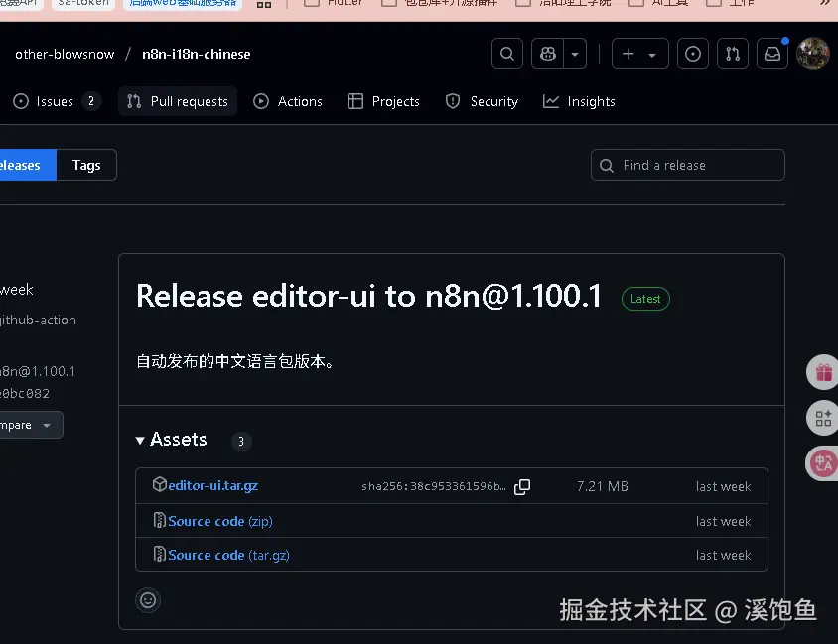Open the Compare dropdown button
This screenshot has height=644, width=838.
tap(31, 425)
